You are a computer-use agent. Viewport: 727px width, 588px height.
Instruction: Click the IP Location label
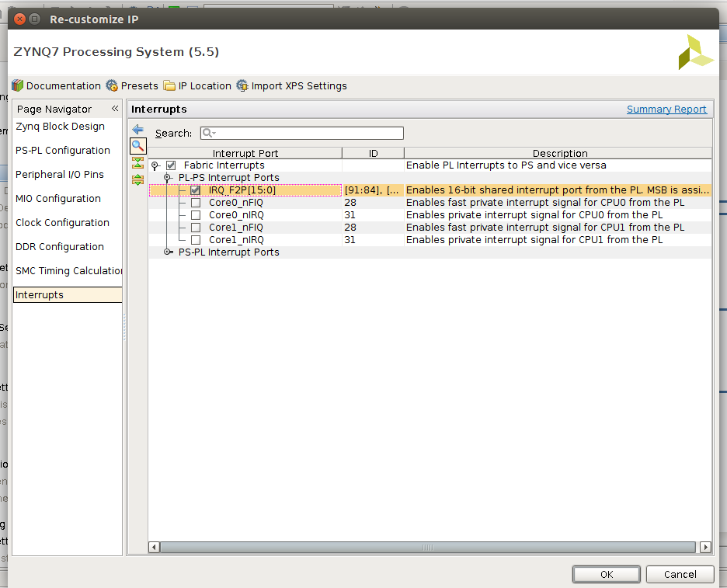pyautogui.click(x=204, y=85)
